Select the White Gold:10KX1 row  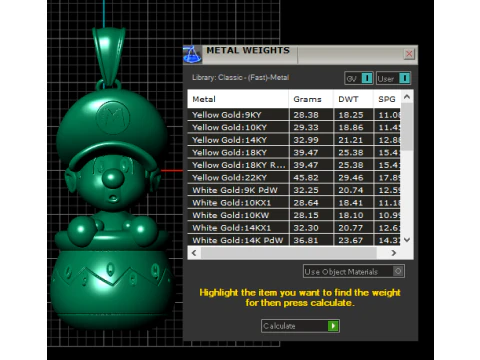tap(294, 203)
